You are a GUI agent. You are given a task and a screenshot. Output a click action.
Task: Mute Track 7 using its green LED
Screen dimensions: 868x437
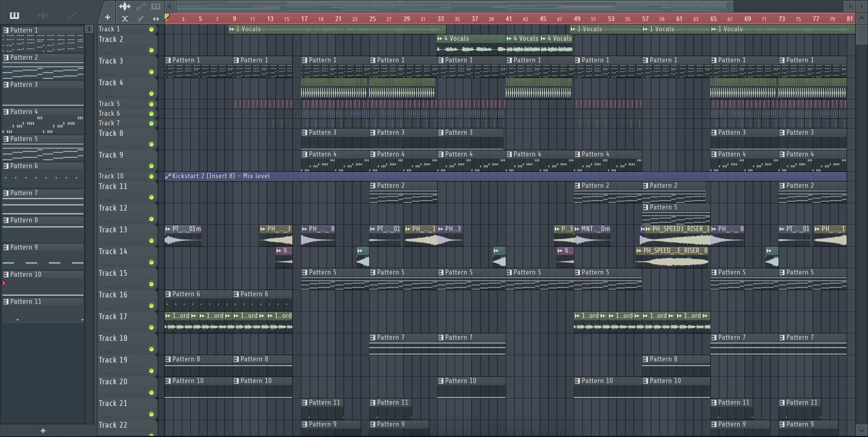click(152, 123)
